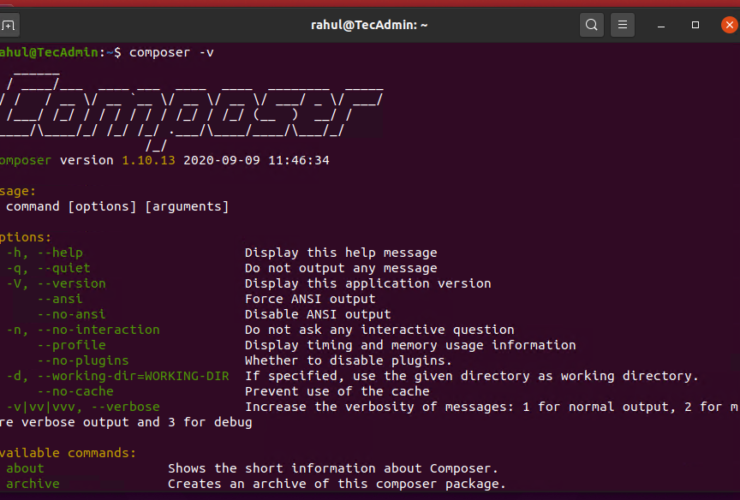
Task: Minimize the terminal window
Action: click(663, 25)
